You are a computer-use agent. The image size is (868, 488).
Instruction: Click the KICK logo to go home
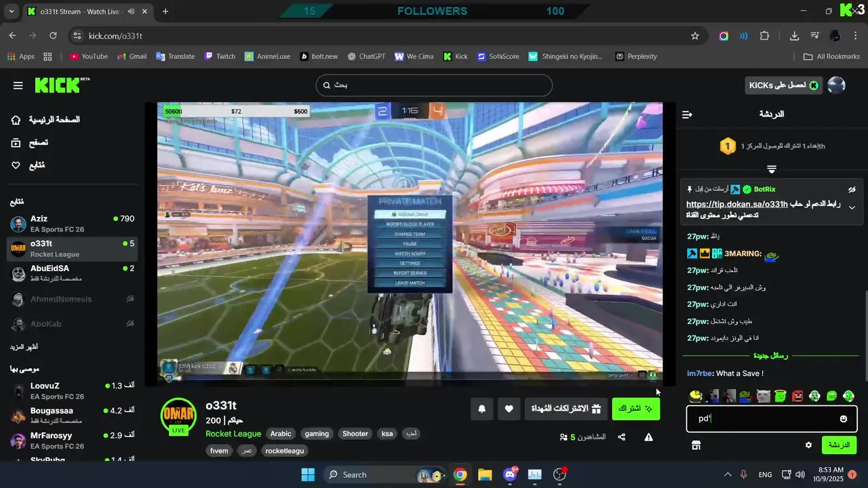tap(62, 85)
